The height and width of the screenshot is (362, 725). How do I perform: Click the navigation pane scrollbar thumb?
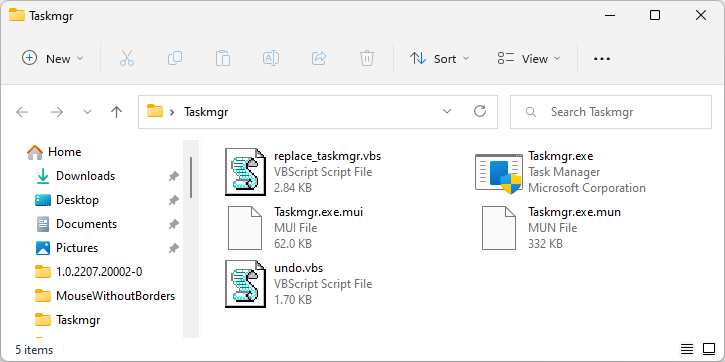click(x=191, y=177)
